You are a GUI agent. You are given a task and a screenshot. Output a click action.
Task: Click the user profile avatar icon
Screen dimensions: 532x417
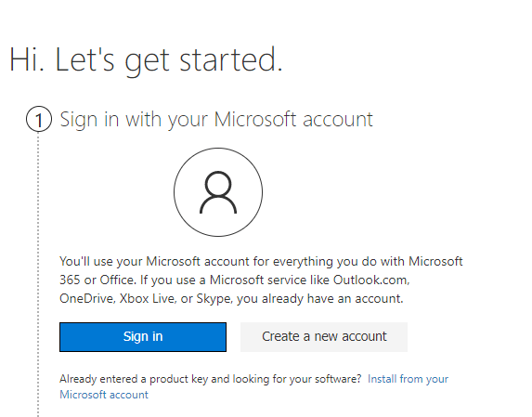(218, 192)
